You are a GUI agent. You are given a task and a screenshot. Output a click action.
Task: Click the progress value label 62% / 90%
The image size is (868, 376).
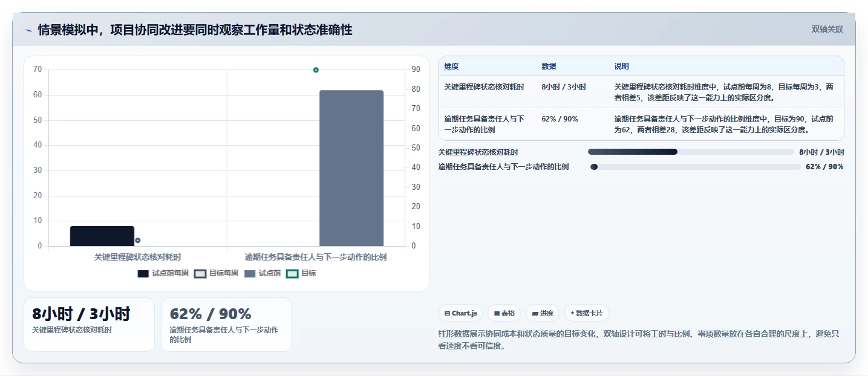pyautogui.click(x=824, y=167)
